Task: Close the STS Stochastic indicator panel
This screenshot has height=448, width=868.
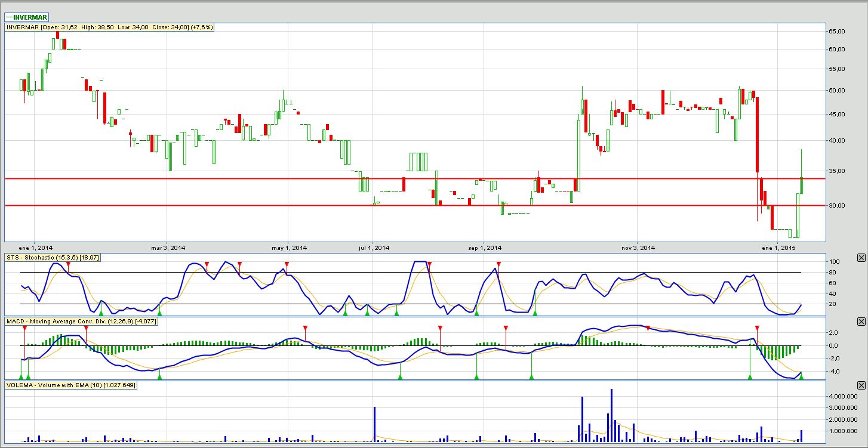Action: pyautogui.click(x=861, y=258)
